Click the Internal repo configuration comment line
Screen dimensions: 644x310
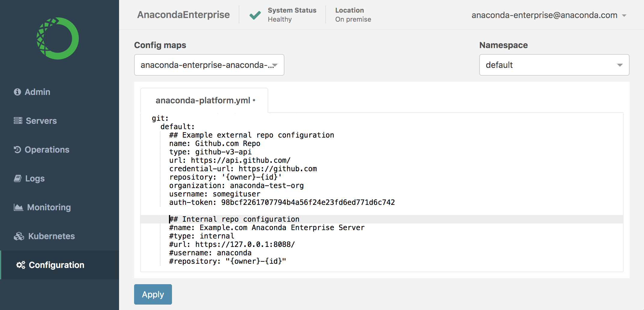[234, 219]
